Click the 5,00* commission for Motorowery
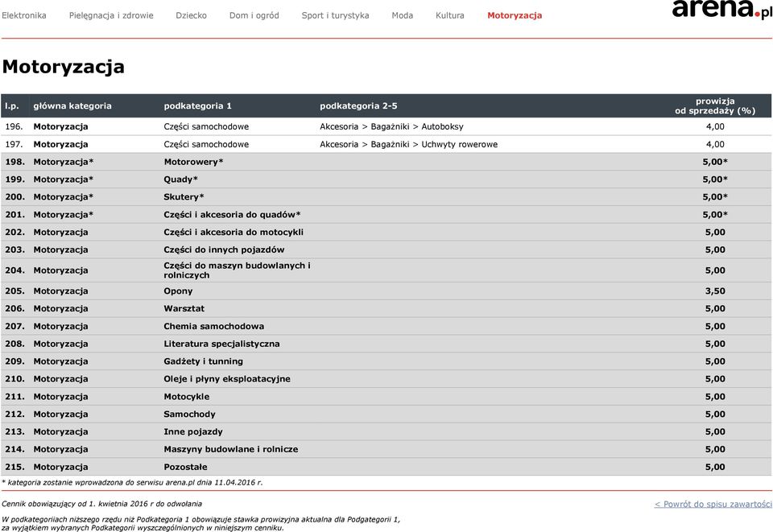The image size is (773, 532). point(715,162)
